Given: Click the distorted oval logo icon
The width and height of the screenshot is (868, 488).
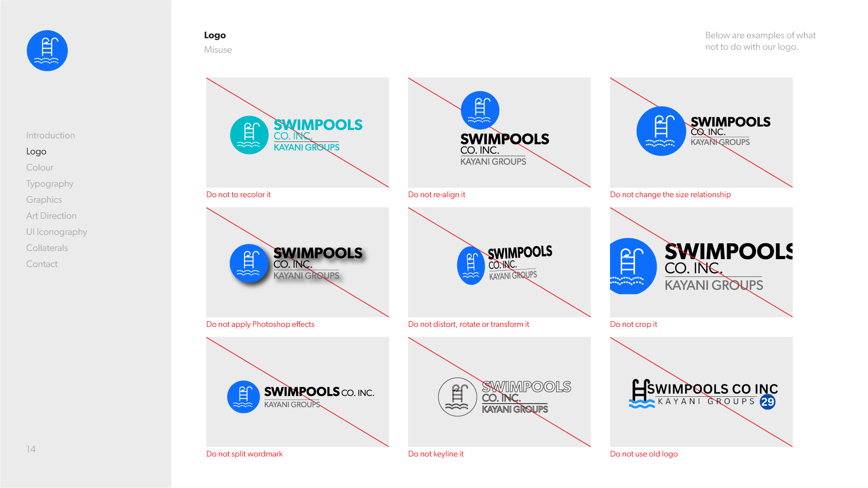Looking at the screenshot, I should tap(471, 265).
